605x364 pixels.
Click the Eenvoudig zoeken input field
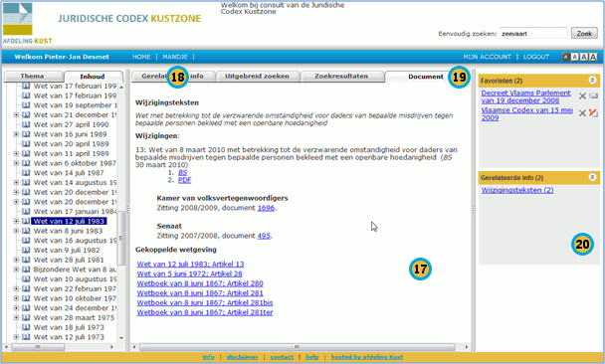tap(533, 34)
